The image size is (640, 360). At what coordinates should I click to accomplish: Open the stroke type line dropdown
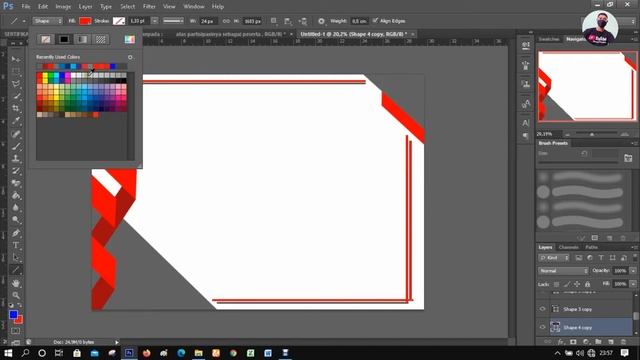click(173, 21)
